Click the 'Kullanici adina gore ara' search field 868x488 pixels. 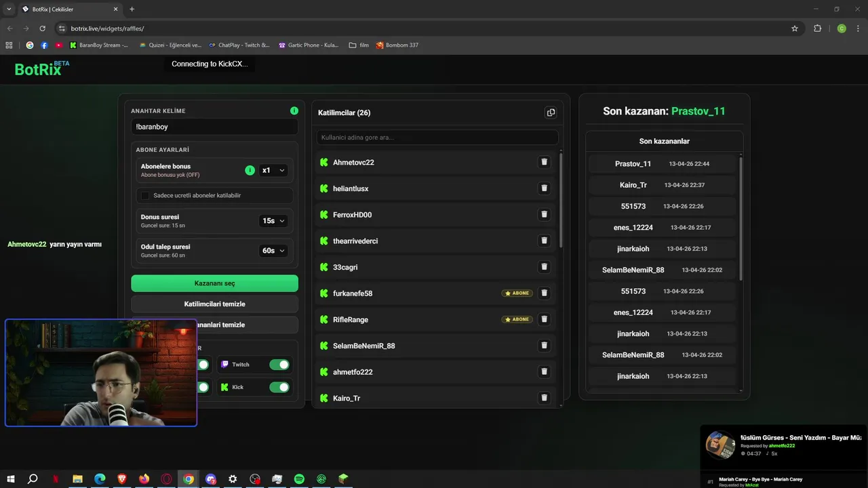coord(437,138)
